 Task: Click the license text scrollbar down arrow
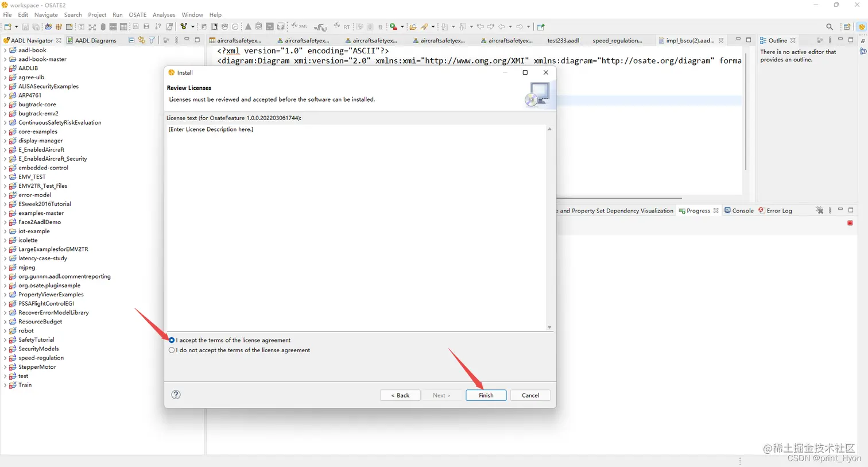(x=549, y=327)
